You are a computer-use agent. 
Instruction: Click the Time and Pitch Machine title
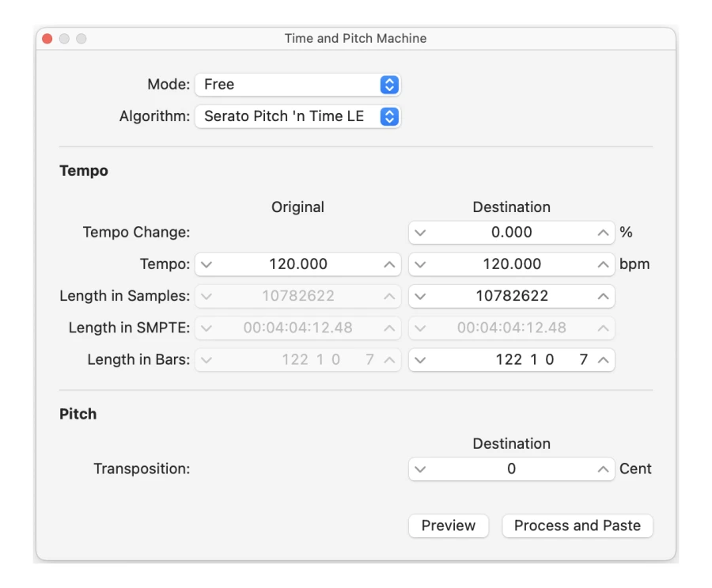(355, 39)
